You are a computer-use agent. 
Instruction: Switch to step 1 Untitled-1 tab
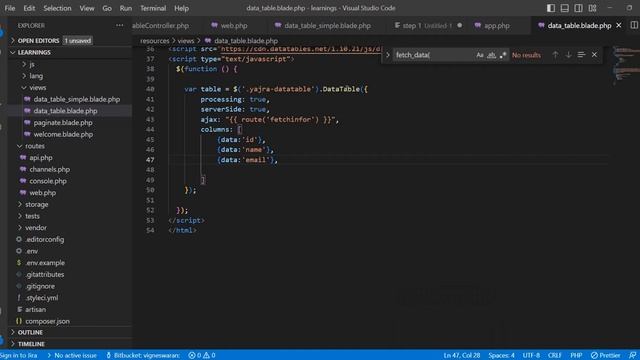coord(428,25)
